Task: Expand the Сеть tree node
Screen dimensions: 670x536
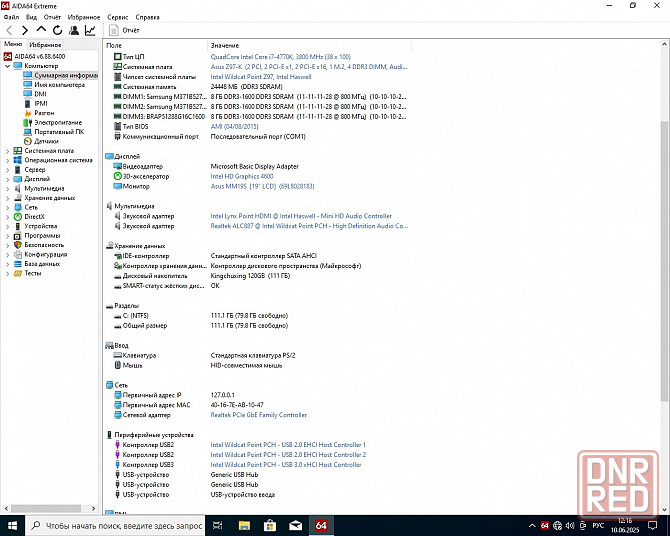Action: click(x=7, y=207)
